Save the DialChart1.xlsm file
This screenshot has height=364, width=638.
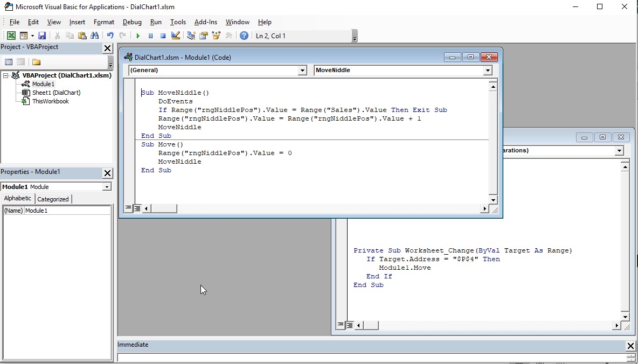coord(42,36)
